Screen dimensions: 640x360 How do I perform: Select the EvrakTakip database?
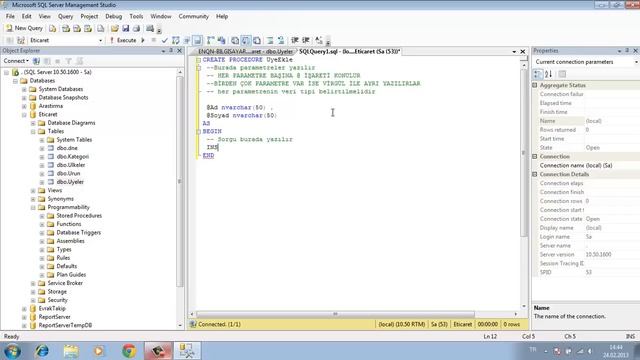coord(52,309)
